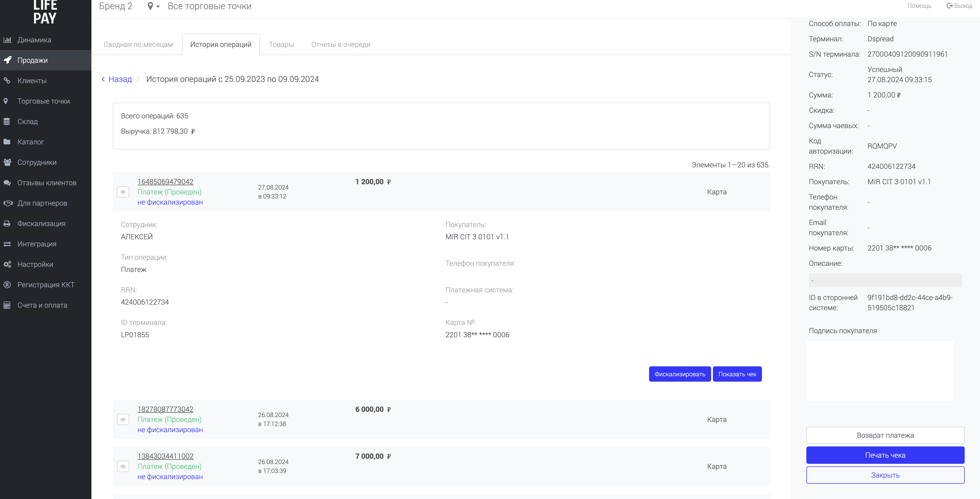The image size is (980, 499).
Task: Click the Для партнеров handshake icon
Action: click(8, 203)
